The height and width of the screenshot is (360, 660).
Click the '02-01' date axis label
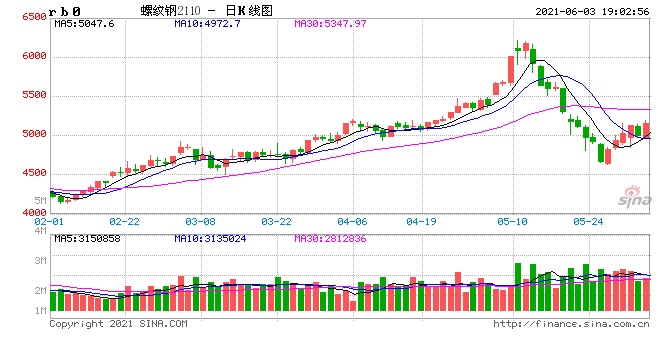(x=49, y=221)
